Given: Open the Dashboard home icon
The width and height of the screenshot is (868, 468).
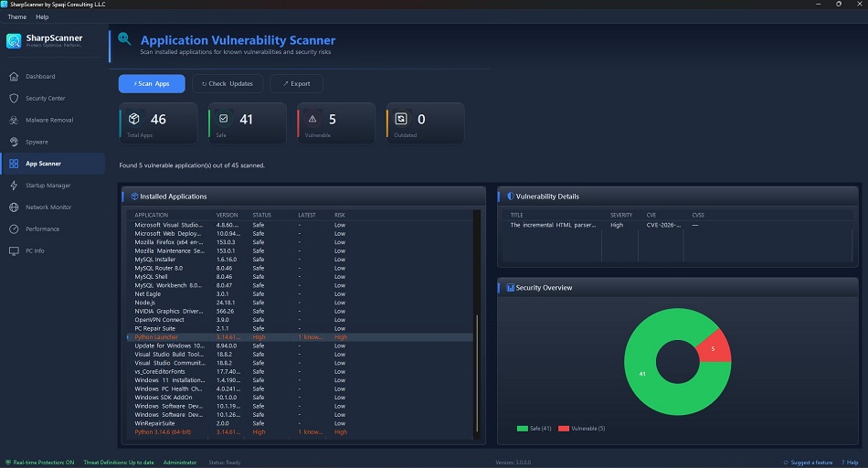Looking at the screenshot, I should click(14, 77).
